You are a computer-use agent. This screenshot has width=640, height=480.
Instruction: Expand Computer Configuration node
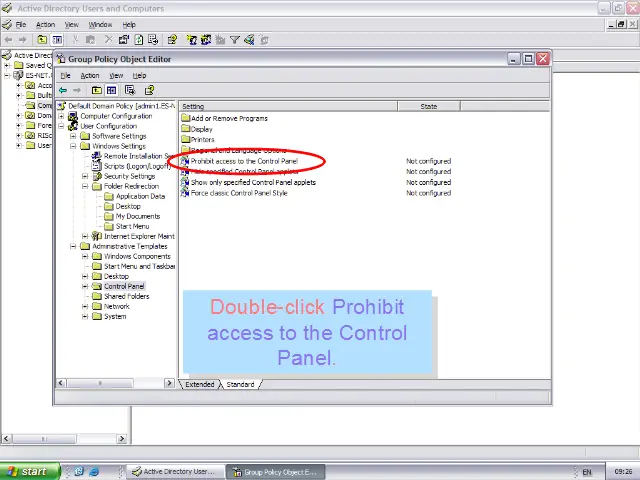point(61,116)
